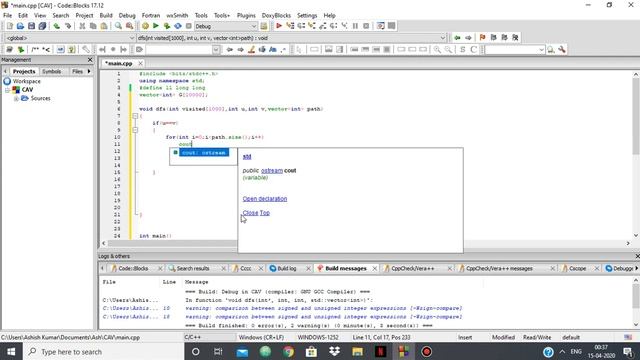
Task: Switch to the Search results tab
Action: pyautogui.click(x=193, y=269)
